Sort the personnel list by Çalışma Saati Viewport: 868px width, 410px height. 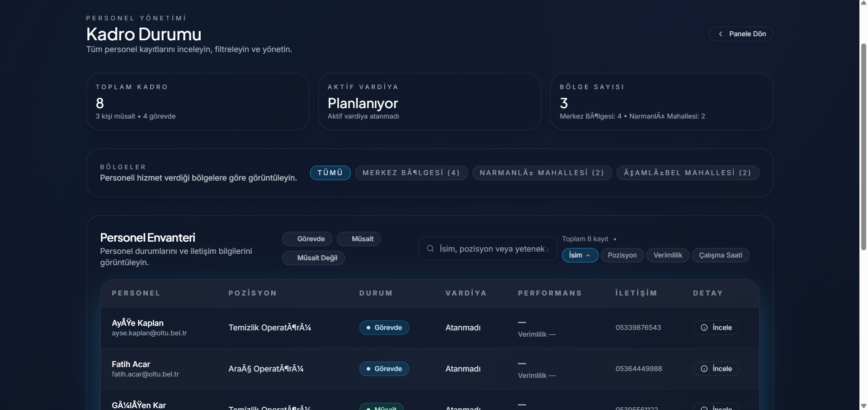[720, 255]
